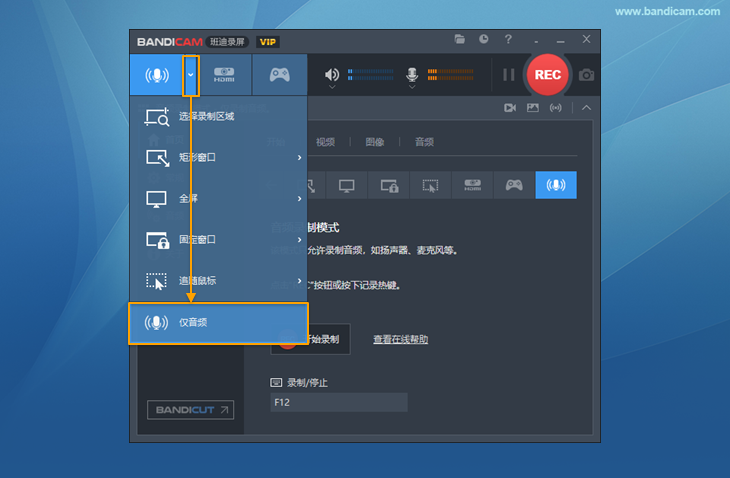
Task: Switch to game recording mode
Action: (x=280, y=75)
